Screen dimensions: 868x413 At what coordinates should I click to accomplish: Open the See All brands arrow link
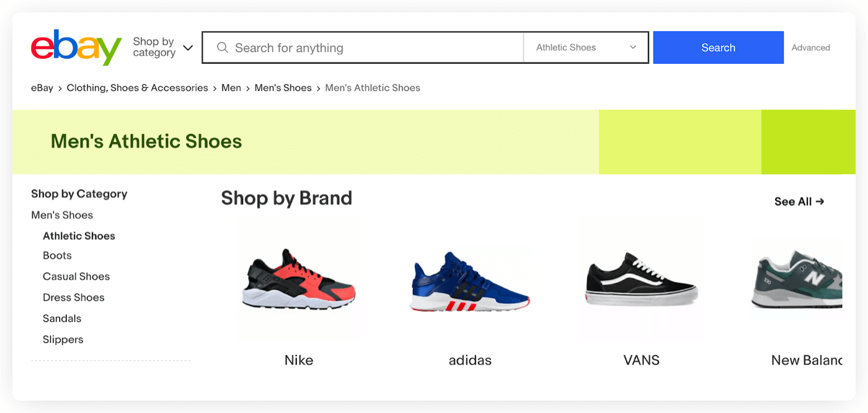coord(799,201)
